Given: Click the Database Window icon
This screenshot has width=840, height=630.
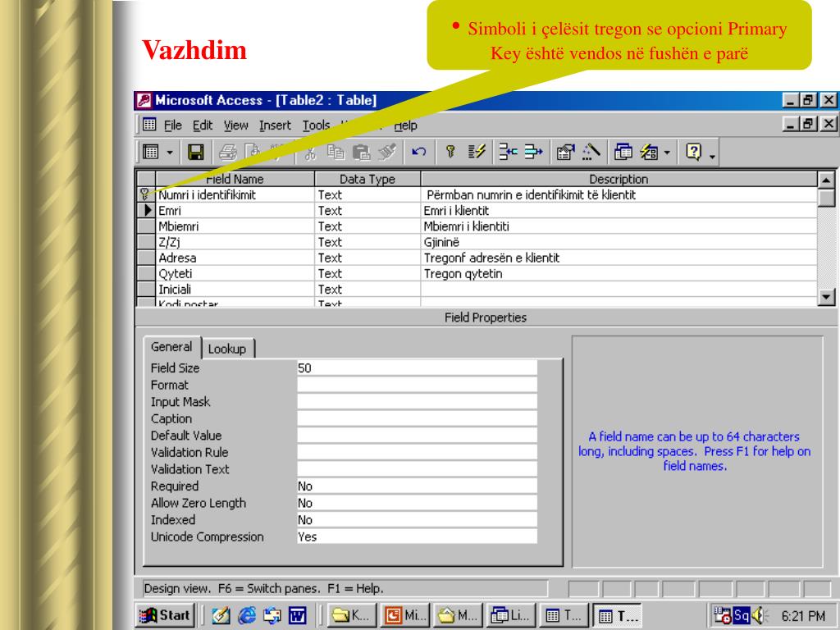Looking at the screenshot, I should [623, 153].
